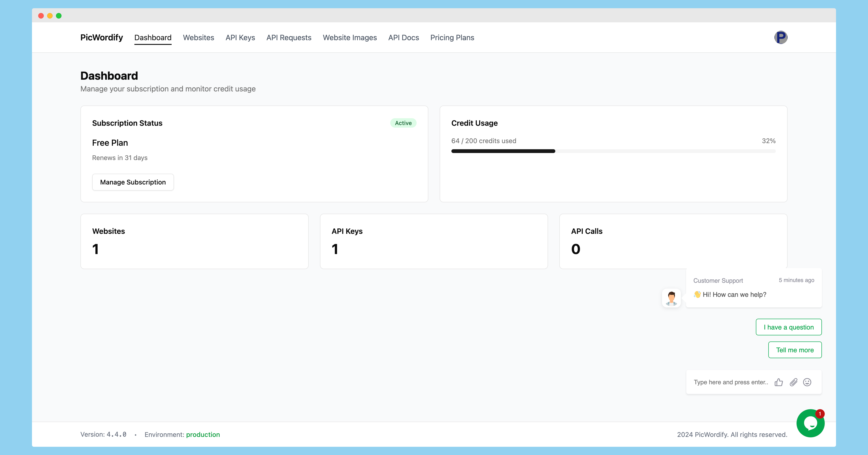Open the API Docs page
The image size is (868, 455).
[x=403, y=37]
